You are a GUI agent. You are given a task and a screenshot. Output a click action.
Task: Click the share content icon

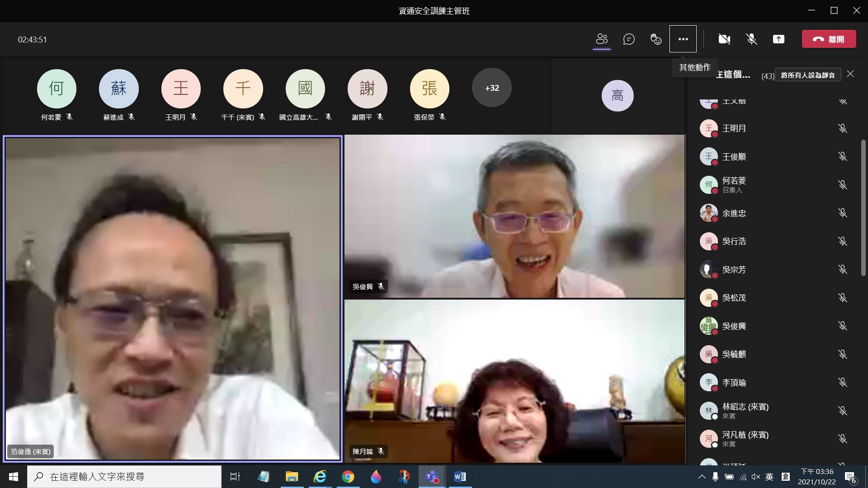[778, 39]
